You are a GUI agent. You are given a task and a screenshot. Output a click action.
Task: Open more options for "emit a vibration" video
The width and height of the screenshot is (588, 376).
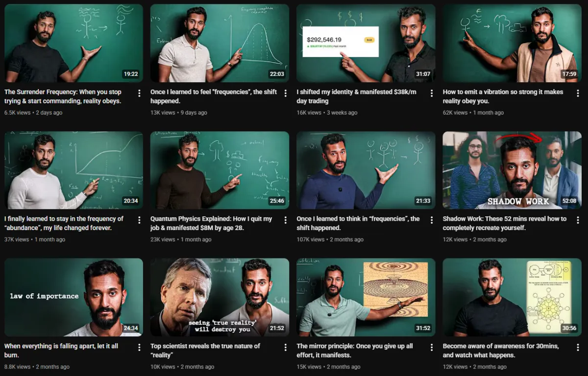pyautogui.click(x=578, y=93)
